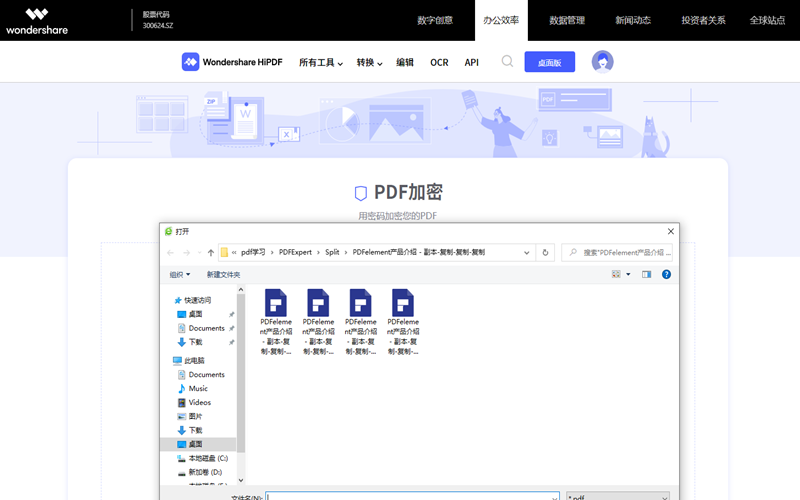Click the navigation pane scrollbar down arrow
Screen dimensions: 800x500
pos(241,480)
